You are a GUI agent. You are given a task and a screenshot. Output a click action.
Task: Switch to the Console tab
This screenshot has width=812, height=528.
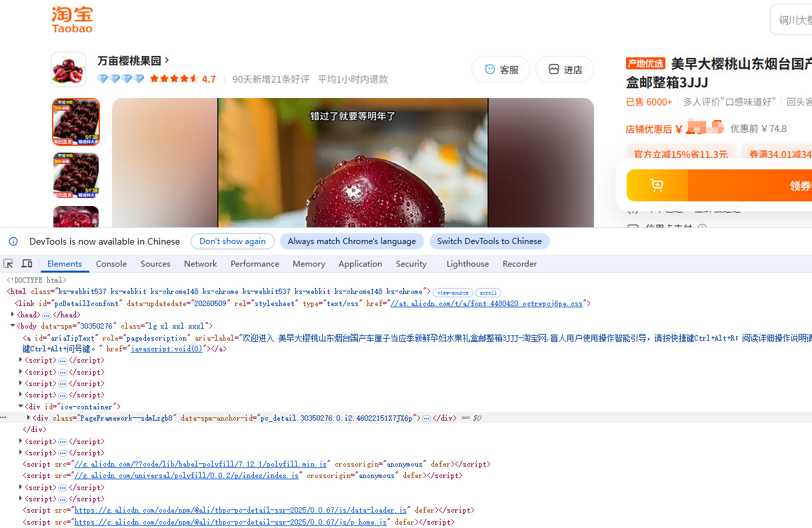click(111, 263)
